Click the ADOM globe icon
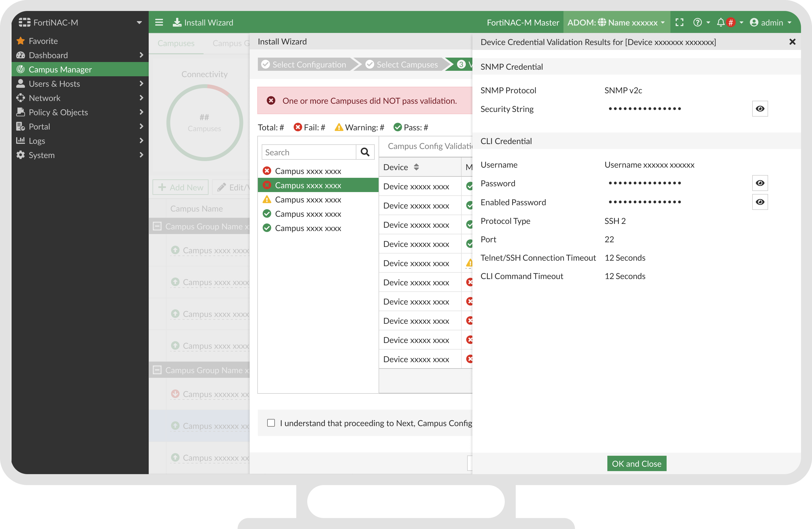This screenshot has height=529, width=812. (x=602, y=22)
